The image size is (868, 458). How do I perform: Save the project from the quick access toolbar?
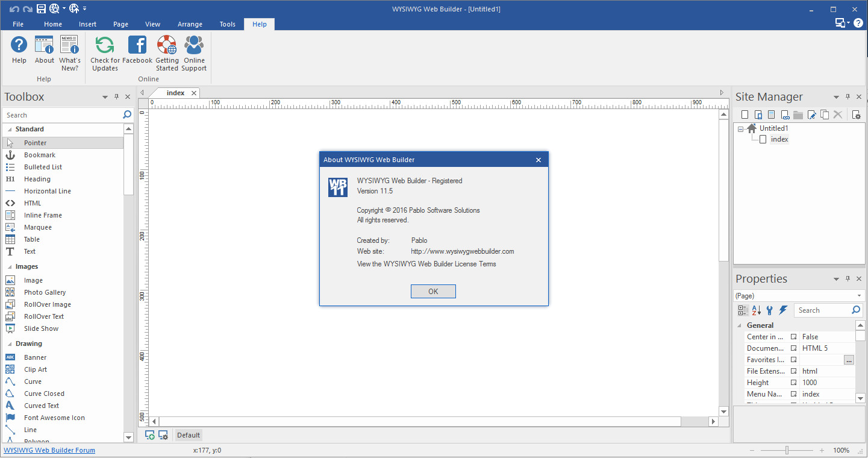click(41, 8)
